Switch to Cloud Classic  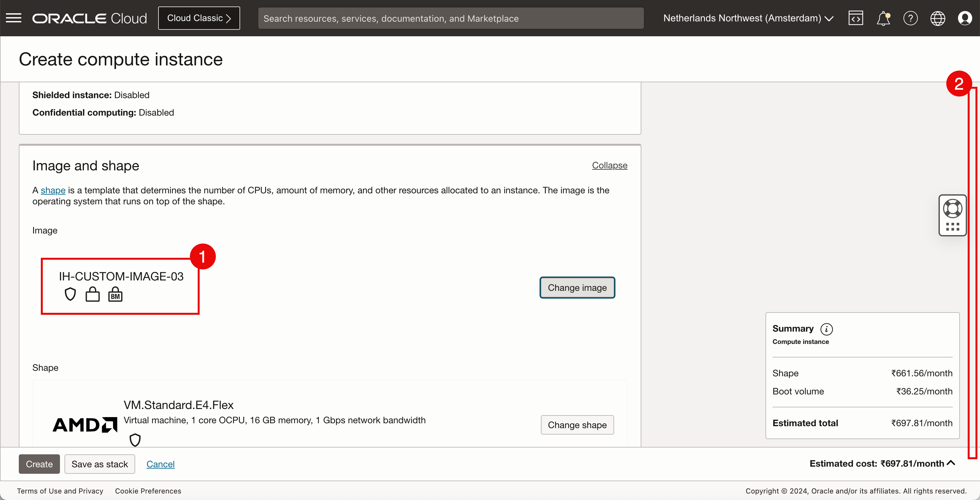pyautogui.click(x=199, y=18)
